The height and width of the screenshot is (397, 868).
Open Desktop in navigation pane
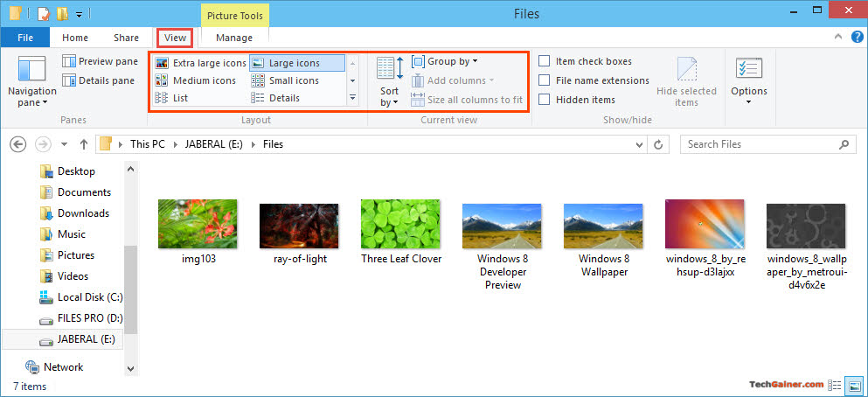click(67, 171)
